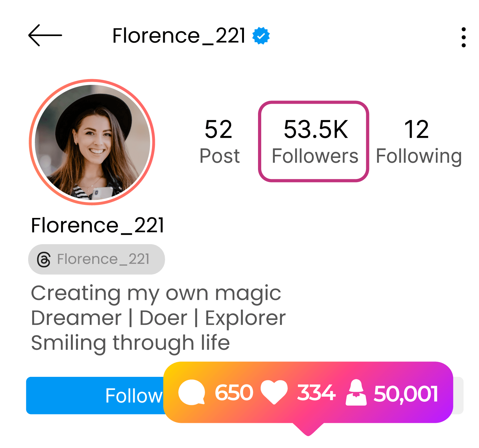This screenshot has width=479, height=448.
Task: Click the comment bubble icon
Action: (192, 392)
